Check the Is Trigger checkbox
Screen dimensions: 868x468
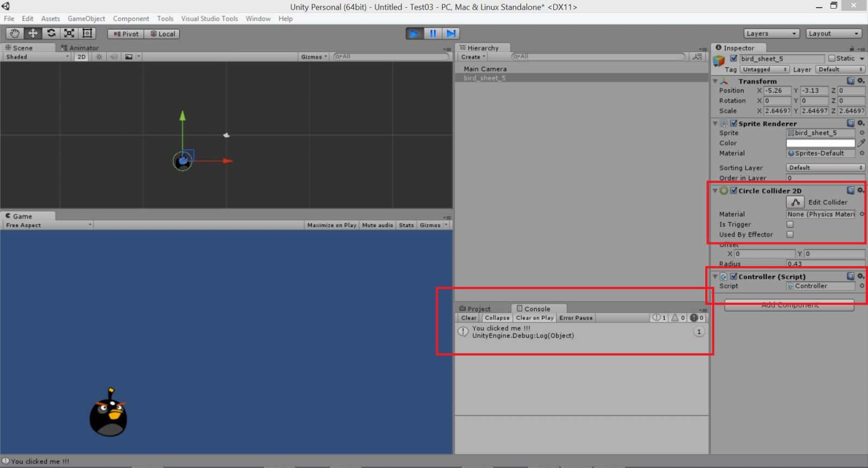tap(790, 225)
